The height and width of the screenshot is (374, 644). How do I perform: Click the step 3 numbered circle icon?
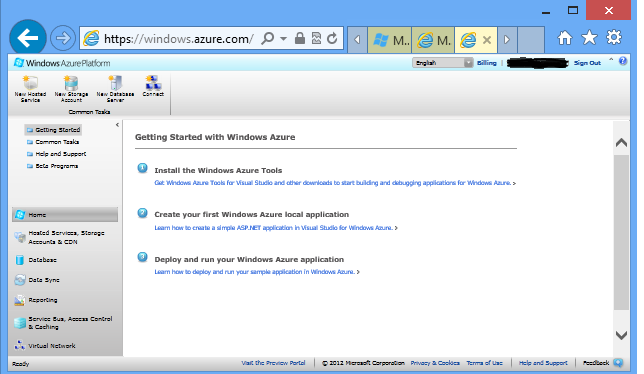(143, 257)
